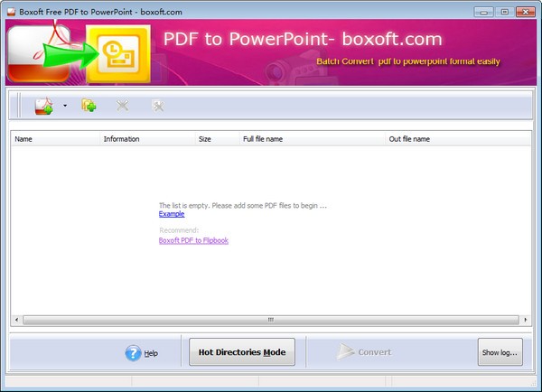Click the Information column header
This screenshot has width=542, height=392.
point(146,139)
